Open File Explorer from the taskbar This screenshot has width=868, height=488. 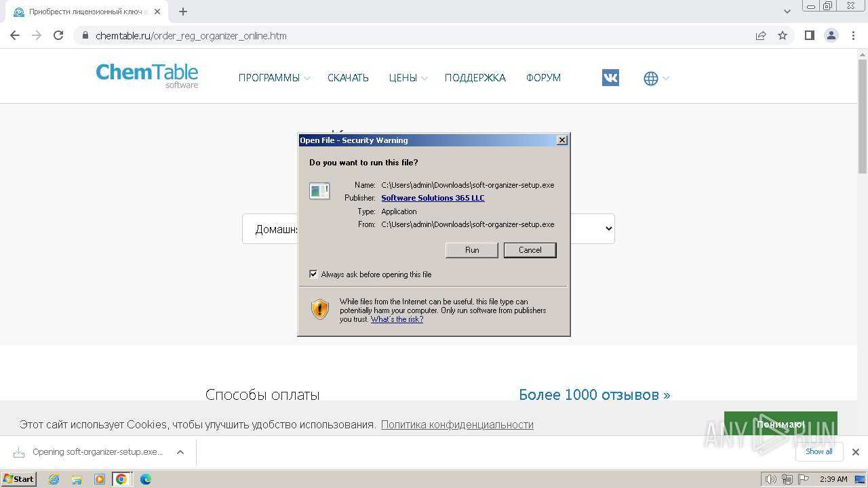[77, 479]
